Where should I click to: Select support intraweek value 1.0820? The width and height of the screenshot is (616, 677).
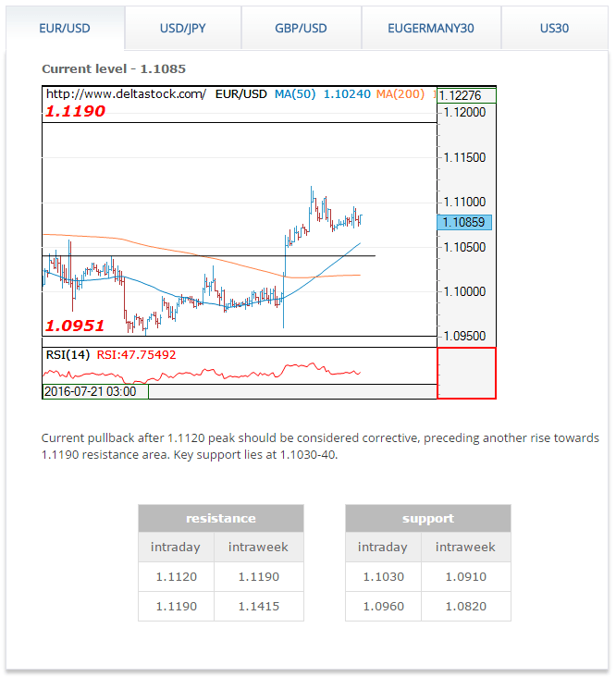pos(466,607)
